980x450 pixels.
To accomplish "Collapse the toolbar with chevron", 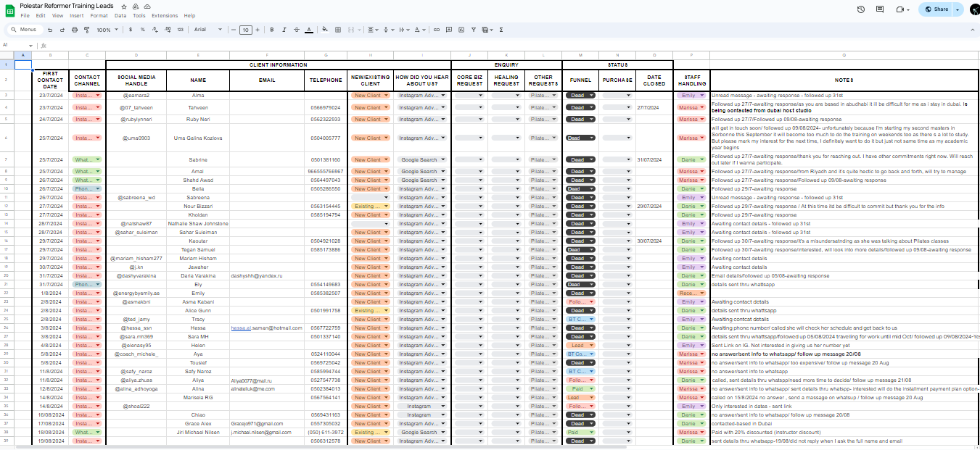I will [x=972, y=30].
